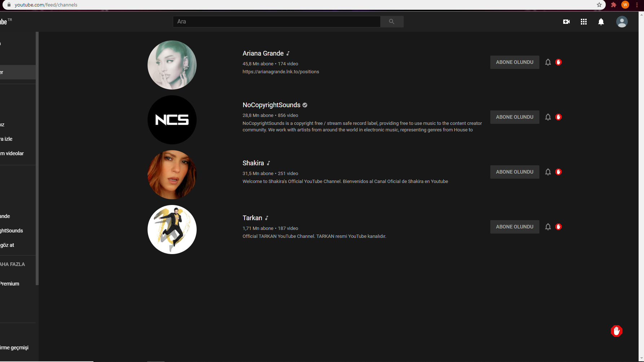Viewport: 644px width, 362px height.
Task: Click the search magnifier icon
Action: pyautogui.click(x=392, y=22)
